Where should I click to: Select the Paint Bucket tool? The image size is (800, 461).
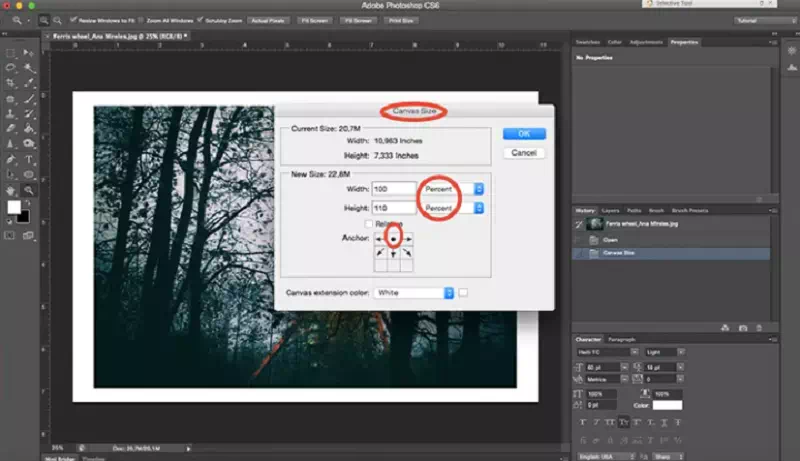(29, 129)
